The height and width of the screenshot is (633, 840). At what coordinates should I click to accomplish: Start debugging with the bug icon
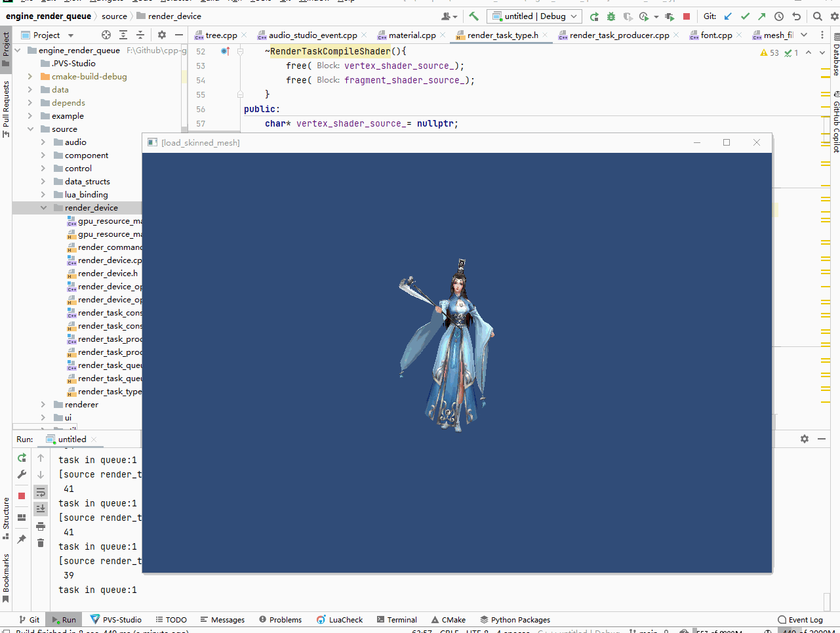point(611,16)
